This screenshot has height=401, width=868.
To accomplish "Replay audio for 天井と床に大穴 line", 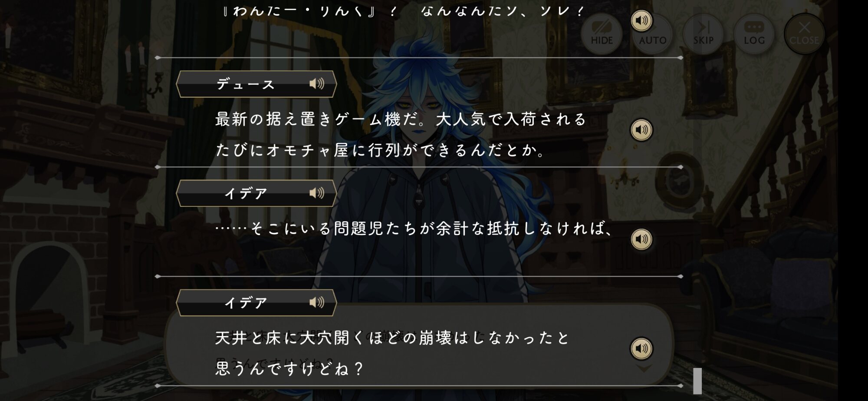I will tap(641, 348).
